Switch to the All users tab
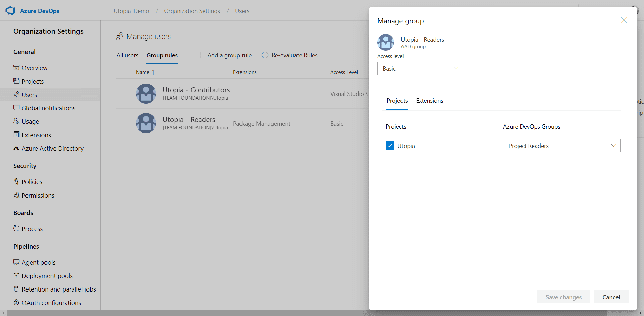 click(x=127, y=55)
